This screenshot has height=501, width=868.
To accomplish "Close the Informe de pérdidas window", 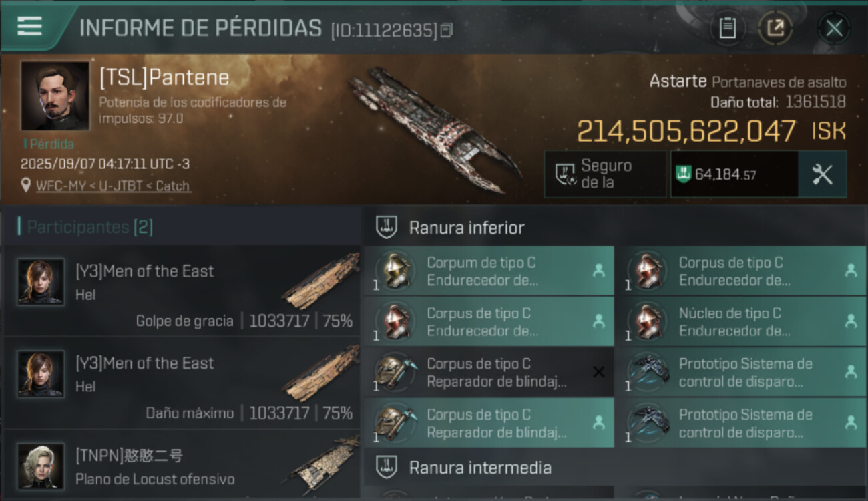I will pos(833,28).
